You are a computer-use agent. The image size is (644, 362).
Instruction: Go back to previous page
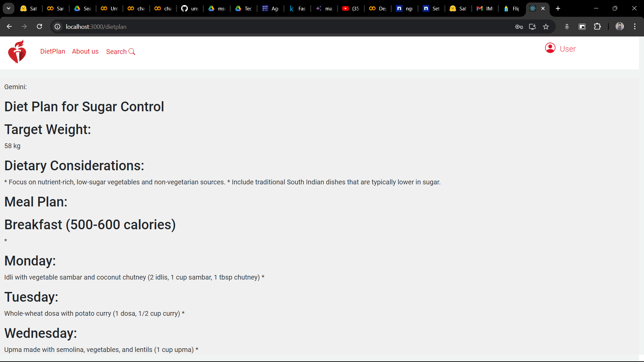9,27
